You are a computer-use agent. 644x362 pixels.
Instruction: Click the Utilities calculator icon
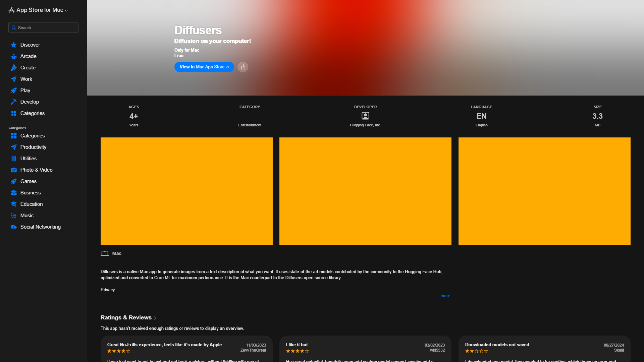click(x=14, y=159)
